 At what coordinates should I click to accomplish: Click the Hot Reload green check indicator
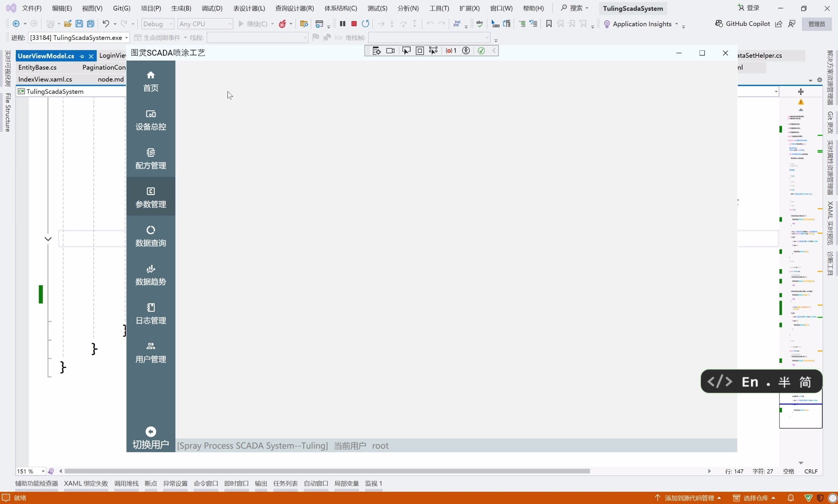point(481,51)
